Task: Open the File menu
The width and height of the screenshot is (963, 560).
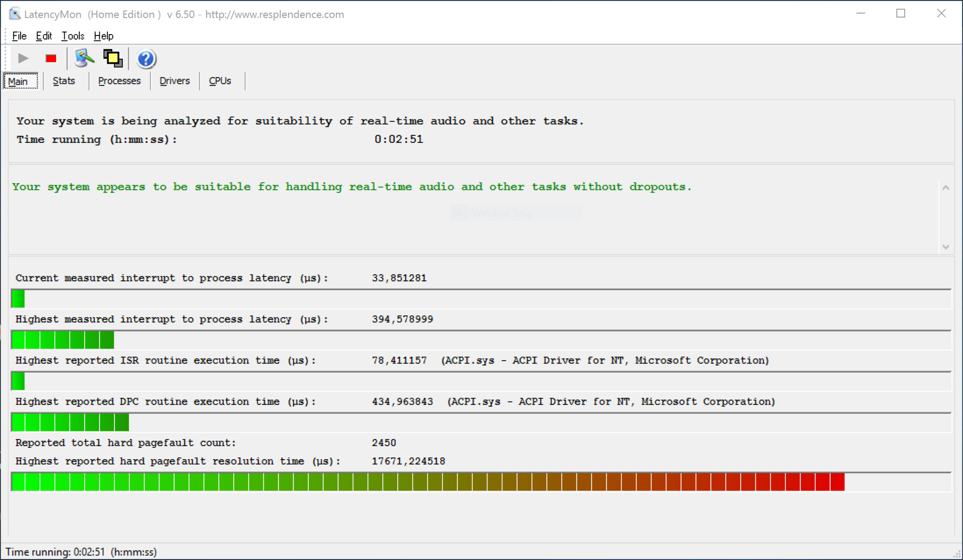Action: (x=19, y=36)
